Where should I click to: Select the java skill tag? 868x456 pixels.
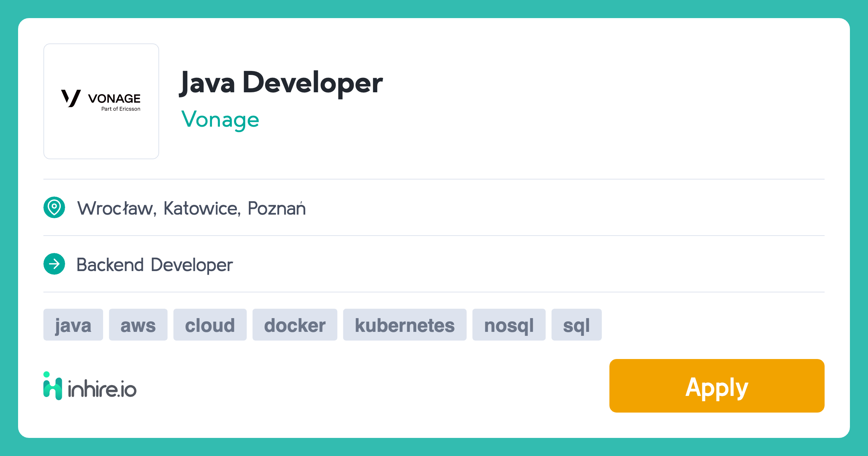[73, 325]
